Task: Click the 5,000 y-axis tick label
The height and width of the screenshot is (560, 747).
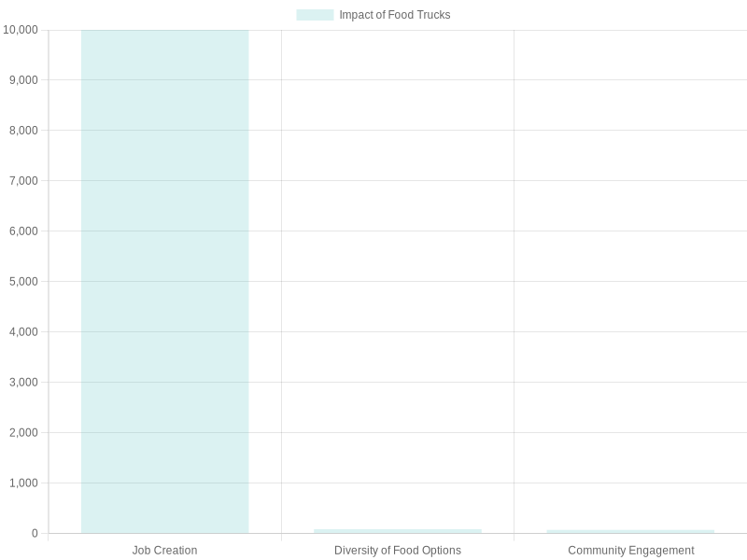Action: [22, 282]
